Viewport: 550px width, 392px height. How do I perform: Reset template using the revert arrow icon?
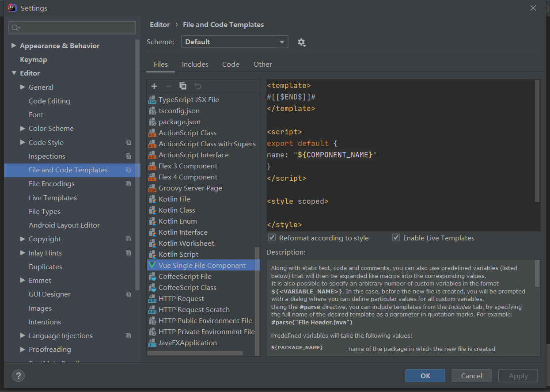pos(198,86)
